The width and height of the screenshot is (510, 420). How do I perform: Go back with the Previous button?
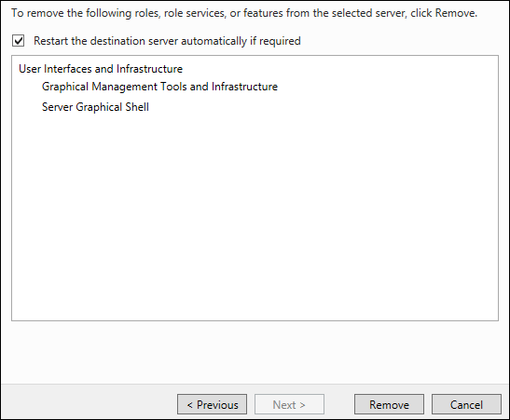pos(212,404)
